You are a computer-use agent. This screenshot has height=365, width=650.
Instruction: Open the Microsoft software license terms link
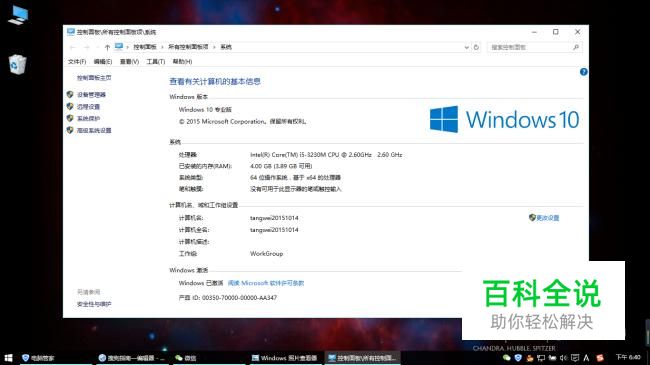pyautogui.click(x=266, y=283)
